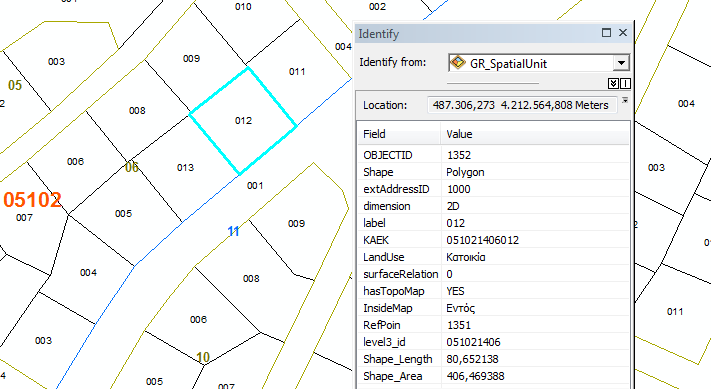Click the olive 06 block label
711x389 pixels.
(x=131, y=167)
